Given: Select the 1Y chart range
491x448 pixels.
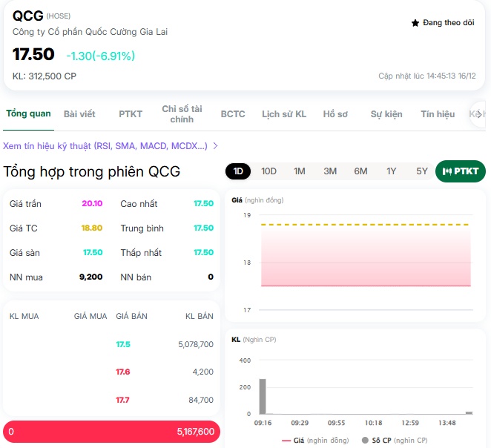Looking at the screenshot, I should click(391, 171).
